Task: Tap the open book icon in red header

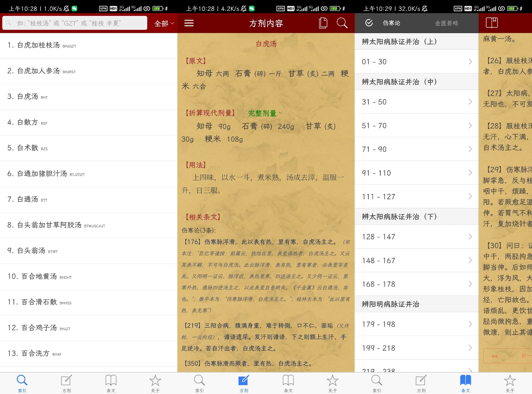Action: click(x=492, y=23)
